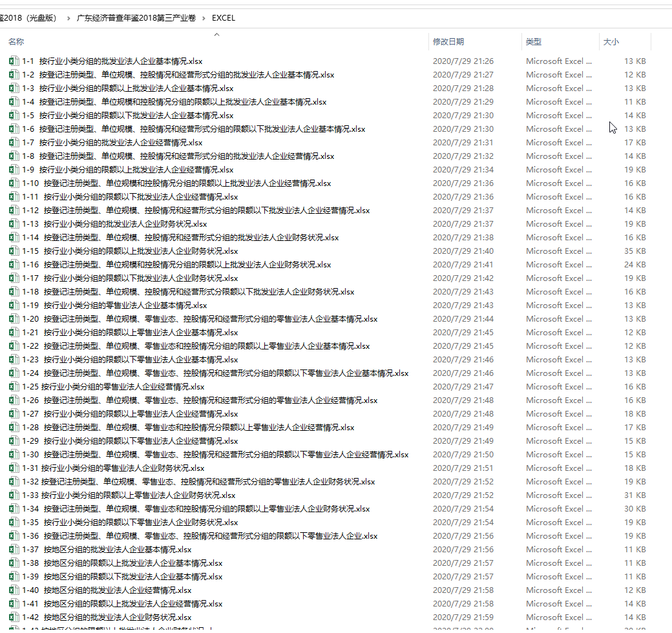Select file 1-34 限额以上零售业法人企业财务状况

point(196,509)
